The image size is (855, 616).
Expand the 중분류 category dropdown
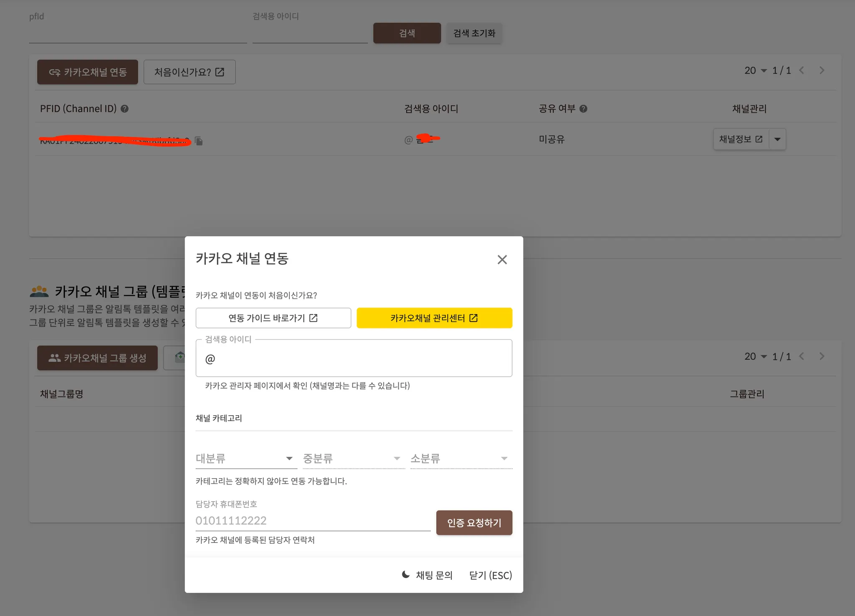pos(354,458)
